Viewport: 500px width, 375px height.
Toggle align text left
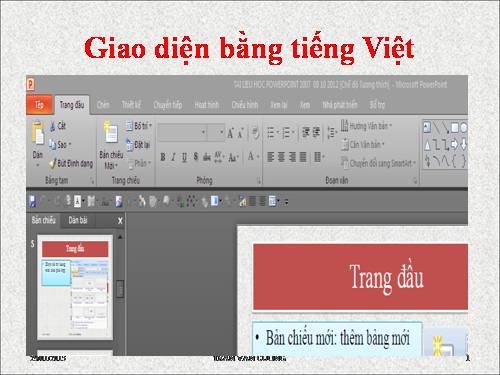(271, 157)
